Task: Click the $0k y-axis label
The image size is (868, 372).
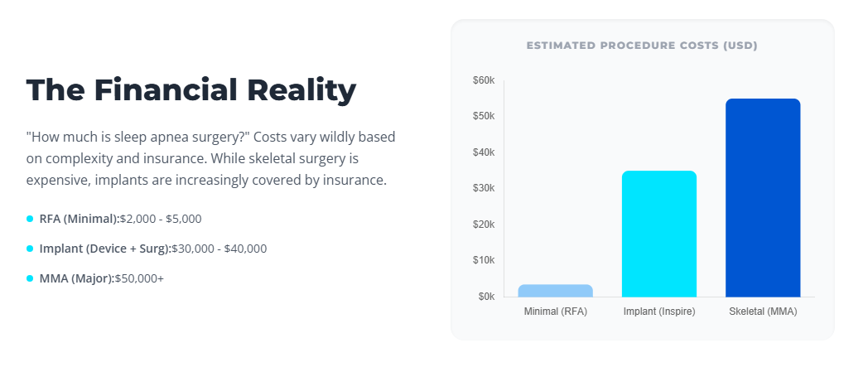Action: click(x=486, y=296)
